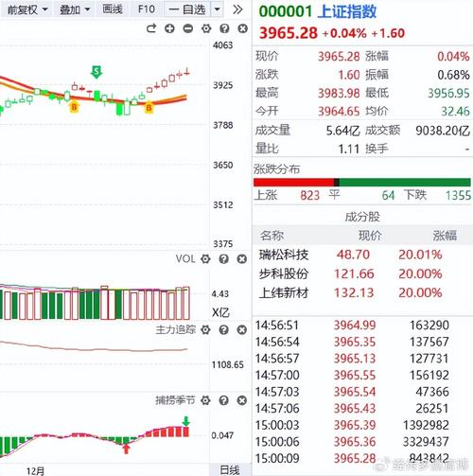The width and height of the screenshot is (473, 476).
Task: Click the latest candlestick on the K-line chart
Action: click(187, 73)
